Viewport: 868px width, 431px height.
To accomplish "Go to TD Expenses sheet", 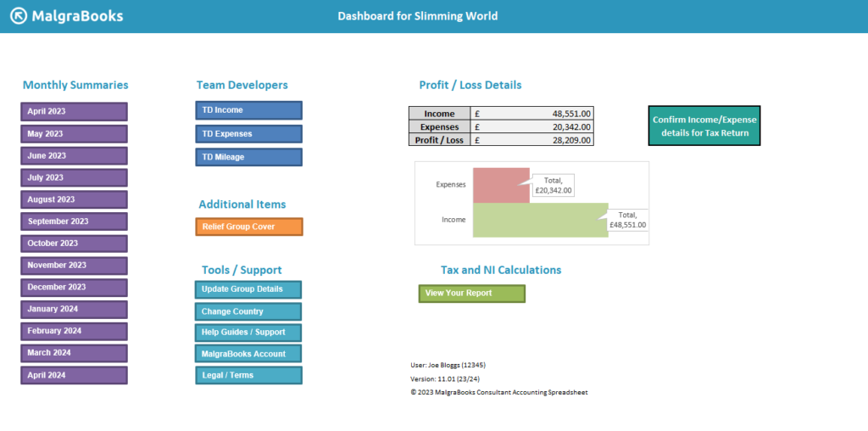I will pyautogui.click(x=248, y=134).
